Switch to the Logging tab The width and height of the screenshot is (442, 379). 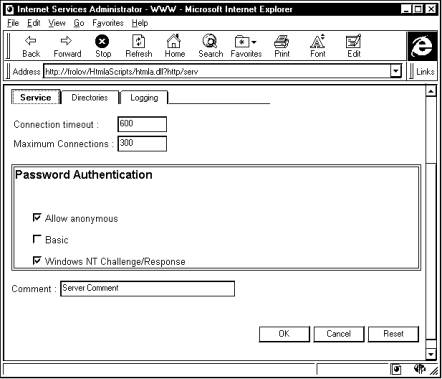coord(144,97)
